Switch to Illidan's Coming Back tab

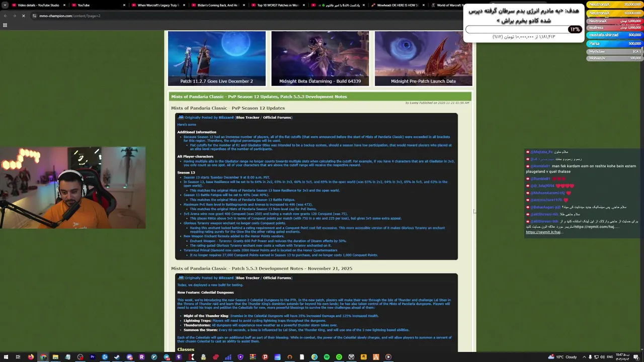(218, 5)
